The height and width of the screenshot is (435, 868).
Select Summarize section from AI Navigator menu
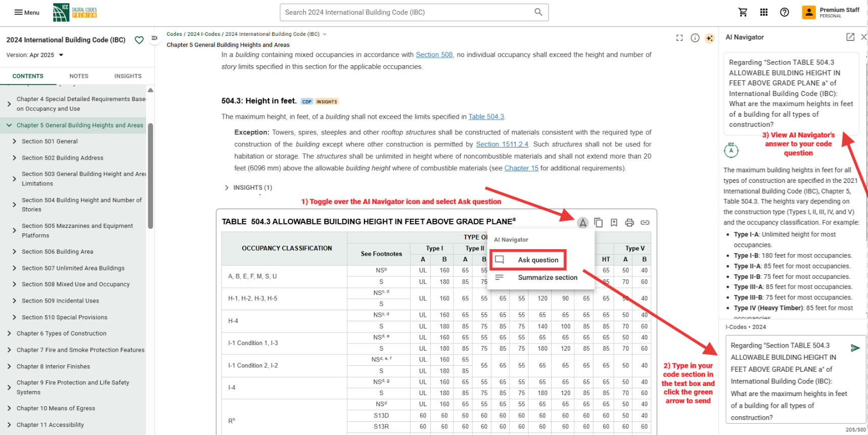coord(547,277)
